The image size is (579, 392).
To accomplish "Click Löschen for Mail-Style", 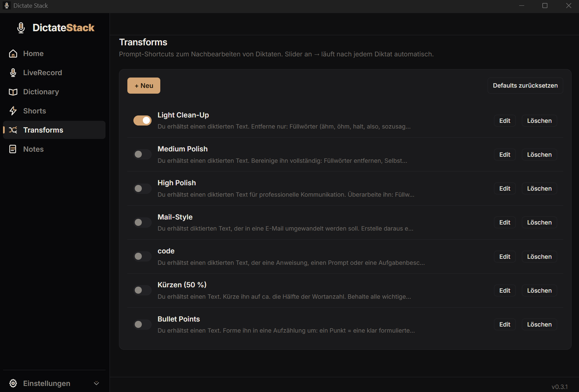I will pyautogui.click(x=539, y=223).
